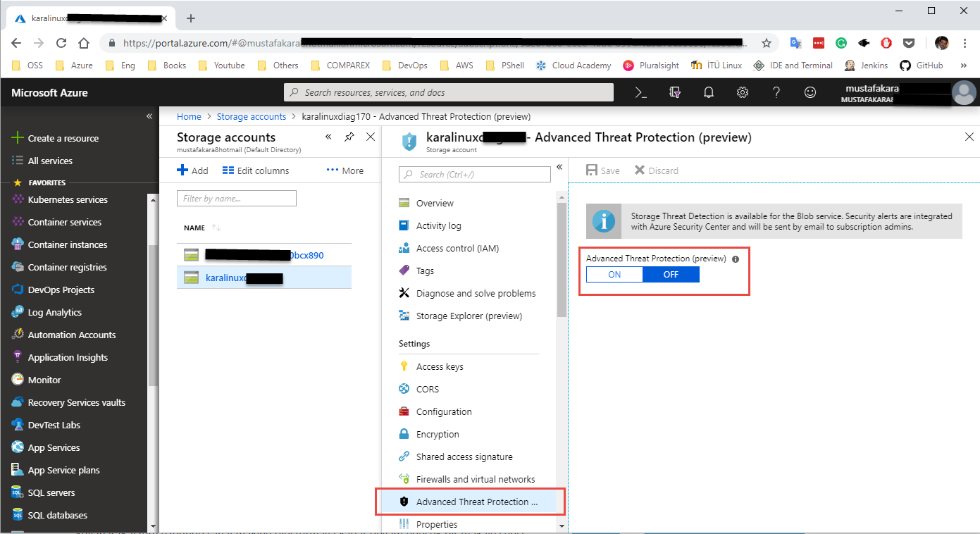
Task: Open Azure Cloud Shell icon
Action: [640, 92]
